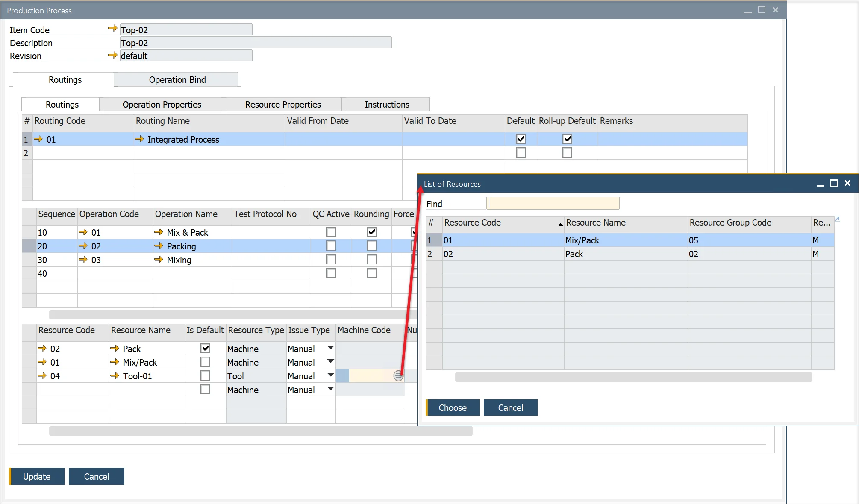The width and height of the screenshot is (859, 504).
Task: Click horizontal scrollbar under List of Resources table
Action: 633,377
